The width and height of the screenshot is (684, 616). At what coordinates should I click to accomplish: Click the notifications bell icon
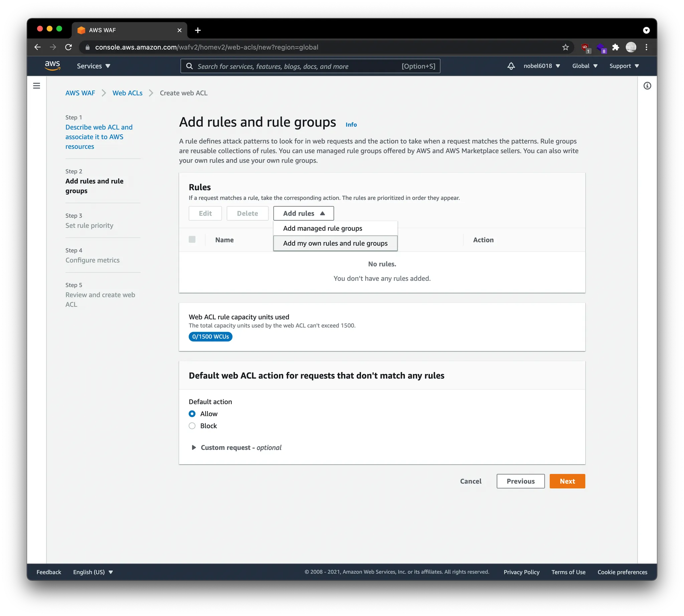click(511, 66)
